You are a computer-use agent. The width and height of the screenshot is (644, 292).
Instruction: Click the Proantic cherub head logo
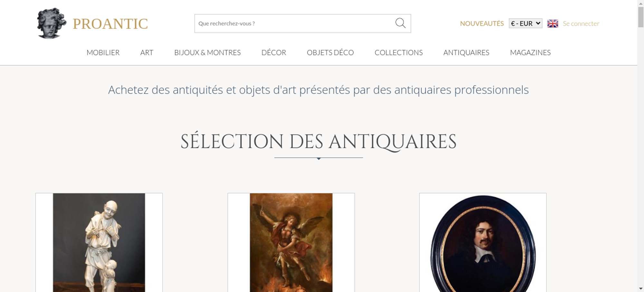(x=52, y=23)
